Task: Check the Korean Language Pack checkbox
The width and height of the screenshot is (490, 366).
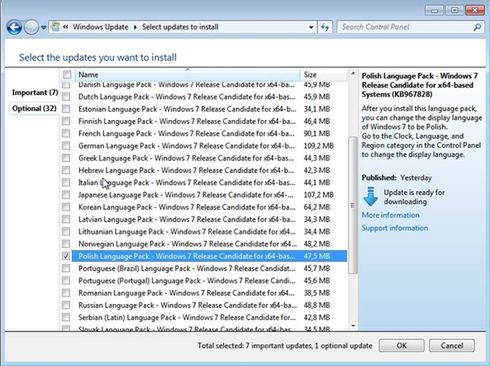Action: pyautogui.click(x=66, y=207)
